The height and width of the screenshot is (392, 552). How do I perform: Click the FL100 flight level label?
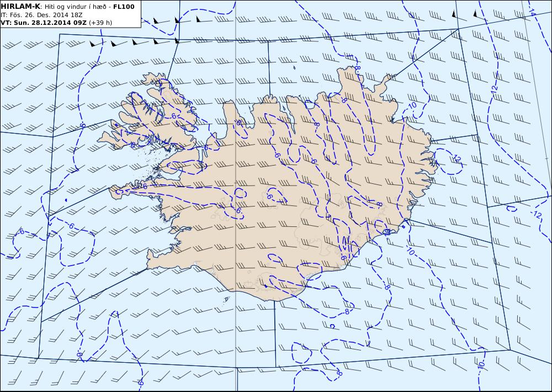click(x=124, y=7)
